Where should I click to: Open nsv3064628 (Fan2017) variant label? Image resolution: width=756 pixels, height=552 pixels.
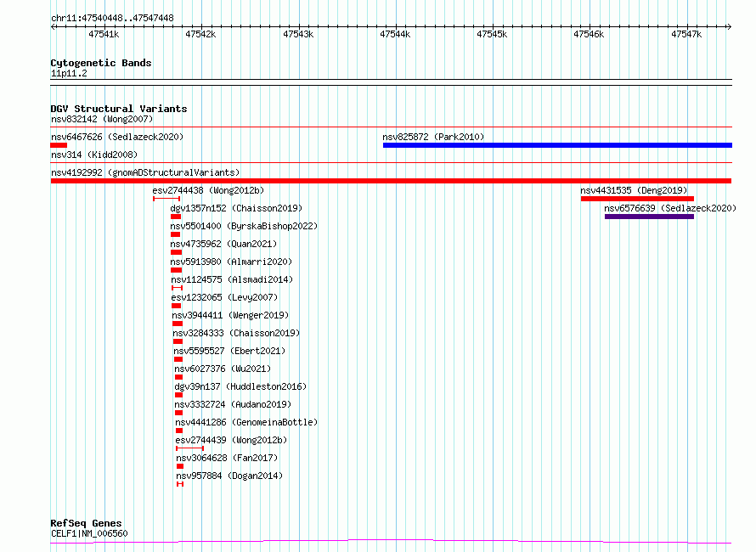tap(227, 458)
